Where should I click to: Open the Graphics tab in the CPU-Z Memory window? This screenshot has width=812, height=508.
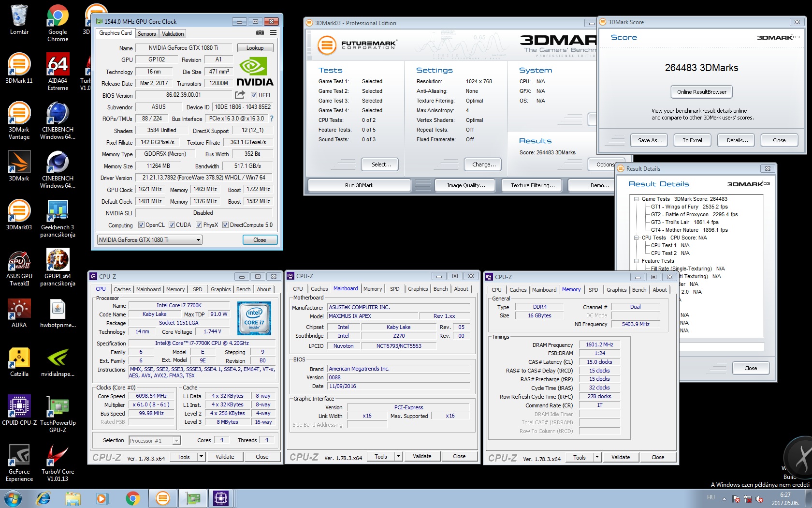(617, 290)
